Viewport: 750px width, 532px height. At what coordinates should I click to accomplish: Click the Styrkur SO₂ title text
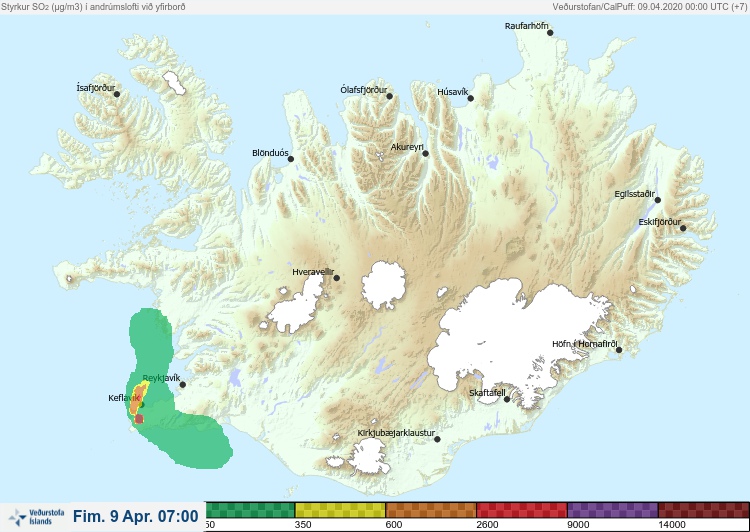(93, 7)
